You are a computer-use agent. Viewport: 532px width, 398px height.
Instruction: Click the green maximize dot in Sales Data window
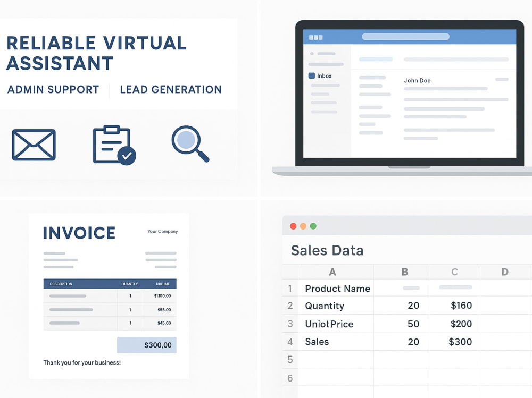point(313,226)
